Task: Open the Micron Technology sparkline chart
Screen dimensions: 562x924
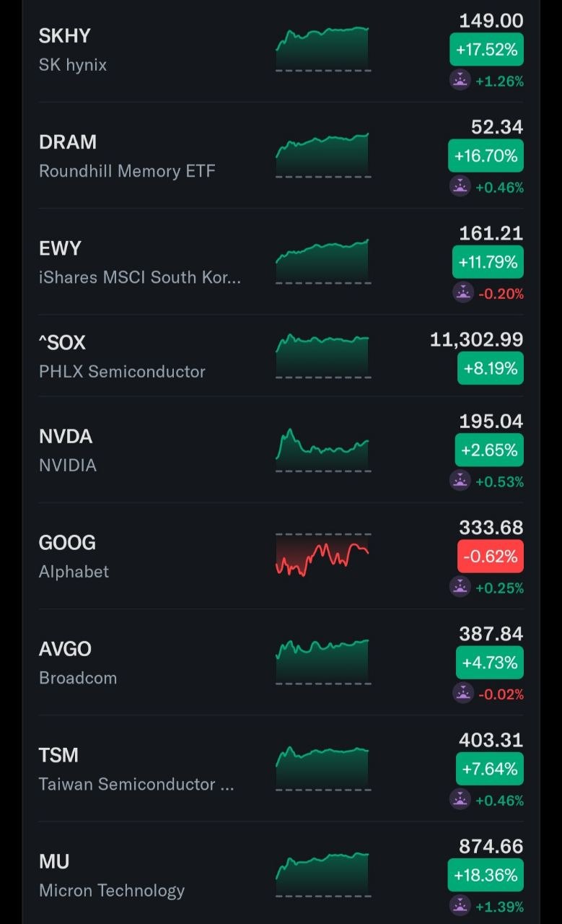Action: (322, 876)
